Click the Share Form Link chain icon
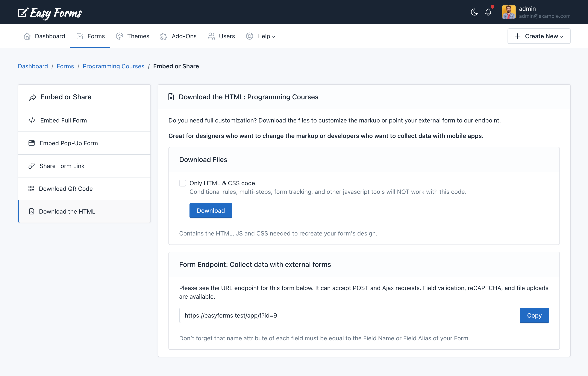The width and height of the screenshot is (588, 376). click(32, 166)
